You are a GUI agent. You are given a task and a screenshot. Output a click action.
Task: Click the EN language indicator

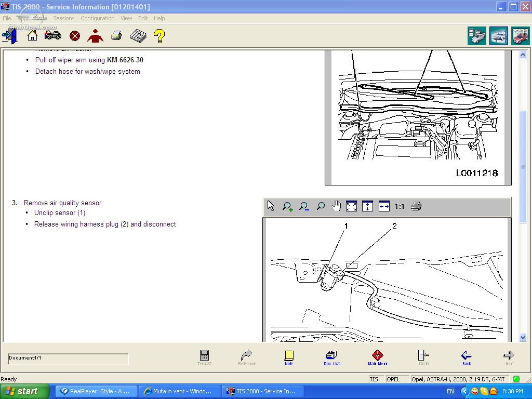450,391
